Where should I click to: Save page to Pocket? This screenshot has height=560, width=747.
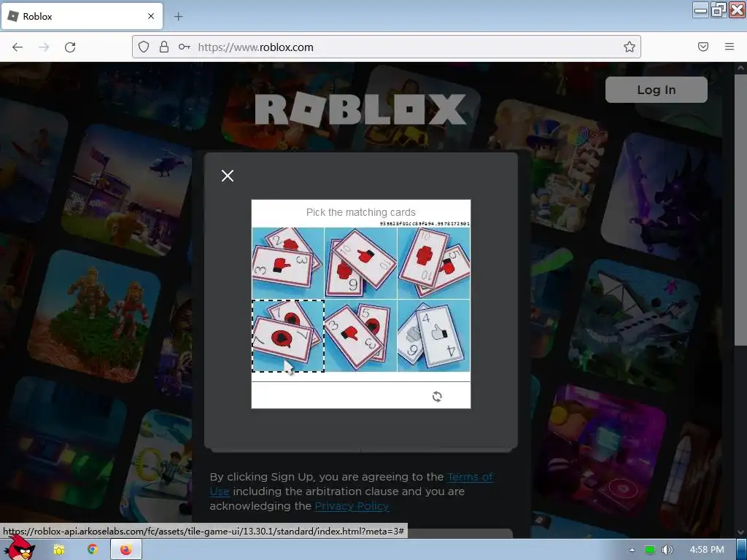click(x=703, y=47)
